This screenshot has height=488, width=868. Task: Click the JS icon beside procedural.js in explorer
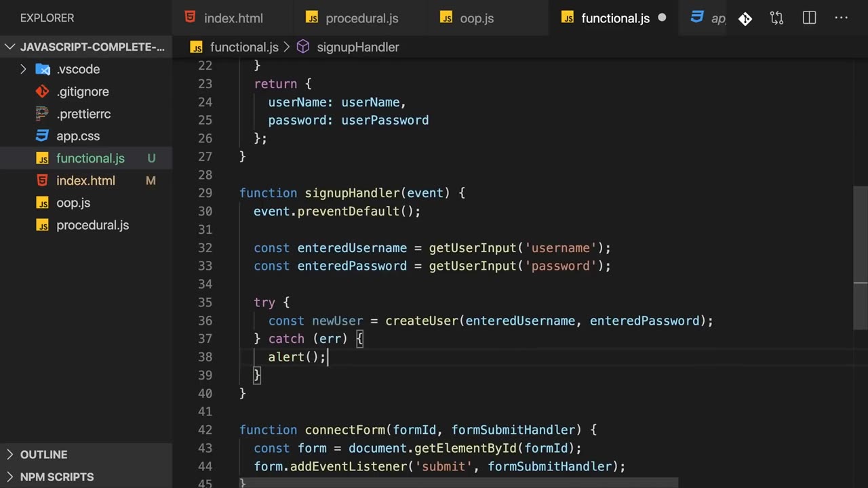tap(43, 226)
